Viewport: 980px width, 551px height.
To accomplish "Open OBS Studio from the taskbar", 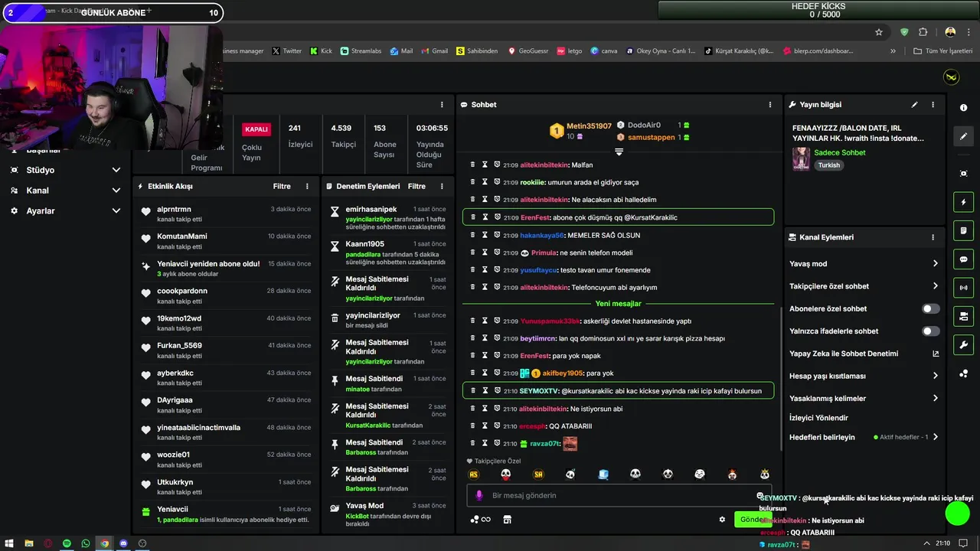I will pos(142,543).
